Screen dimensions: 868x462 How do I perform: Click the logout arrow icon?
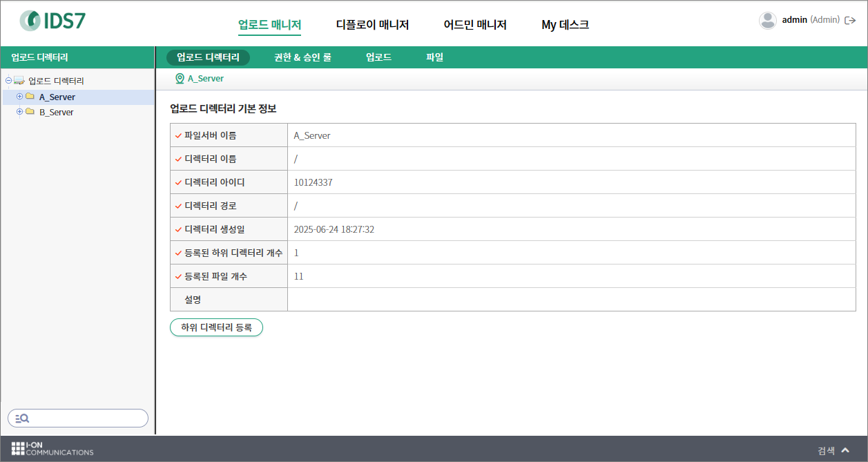(850, 21)
